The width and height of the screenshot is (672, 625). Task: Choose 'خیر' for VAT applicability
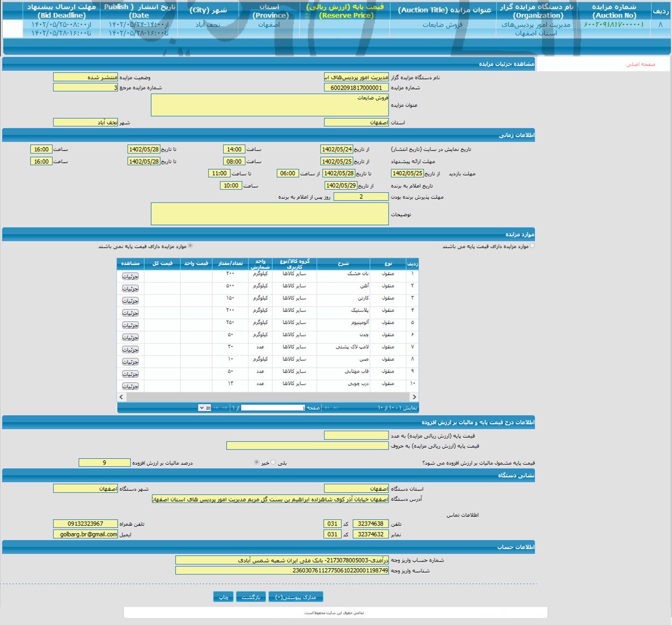(x=256, y=462)
